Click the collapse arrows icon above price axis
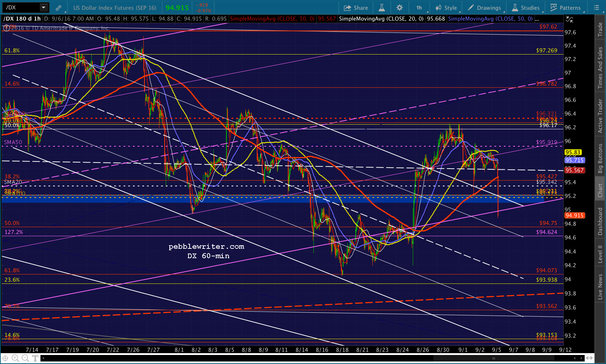The image size is (606, 364). click(570, 19)
